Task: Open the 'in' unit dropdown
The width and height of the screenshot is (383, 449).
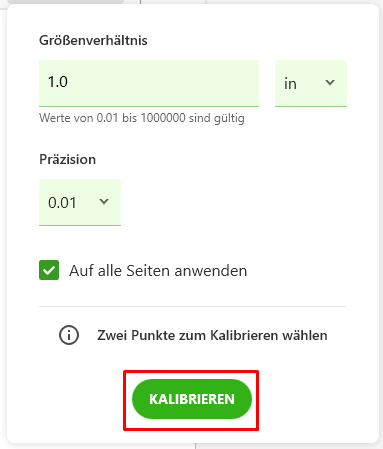Action: click(311, 83)
